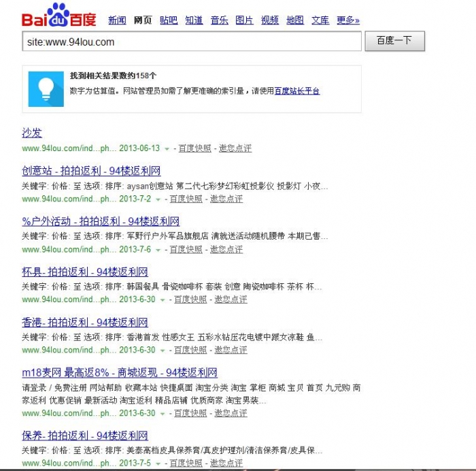Expand dropdown arrow beside 2013-7-2

coord(158,199)
